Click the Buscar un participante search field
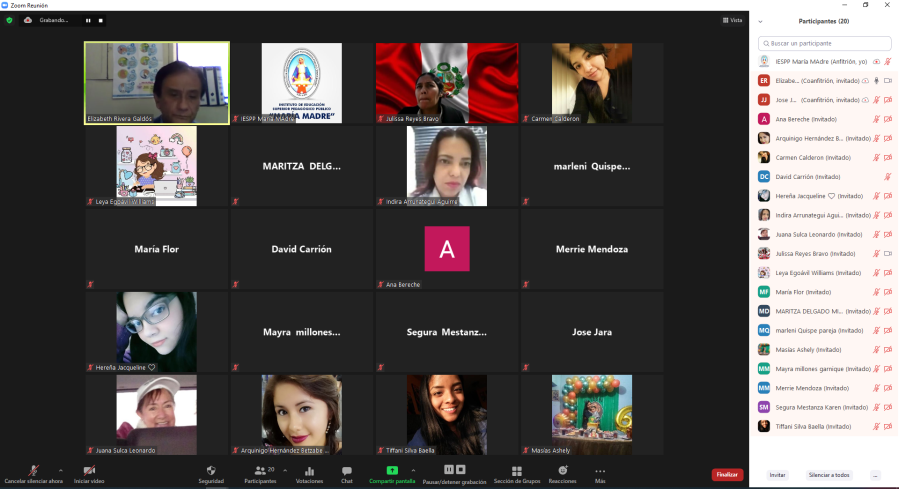The width and height of the screenshot is (899, 489). 824,43
